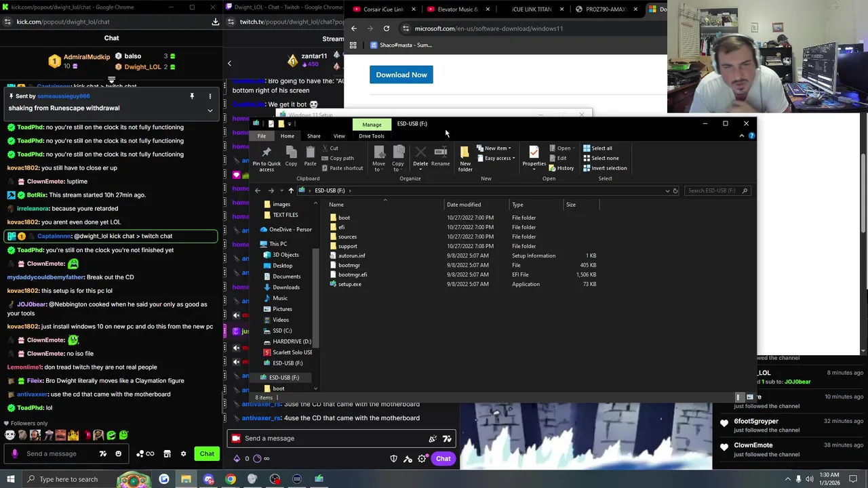
Task: Open Windows Start menu
Action: coord(11,479)
